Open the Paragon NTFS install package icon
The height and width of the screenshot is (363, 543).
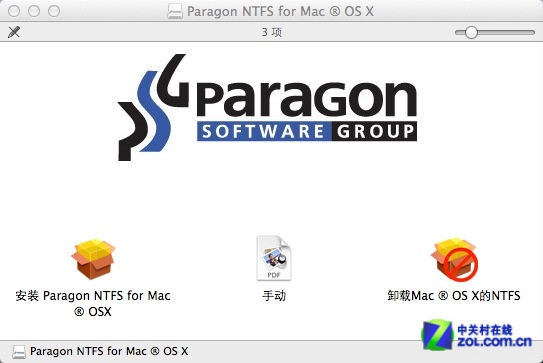tap(93, 259)
